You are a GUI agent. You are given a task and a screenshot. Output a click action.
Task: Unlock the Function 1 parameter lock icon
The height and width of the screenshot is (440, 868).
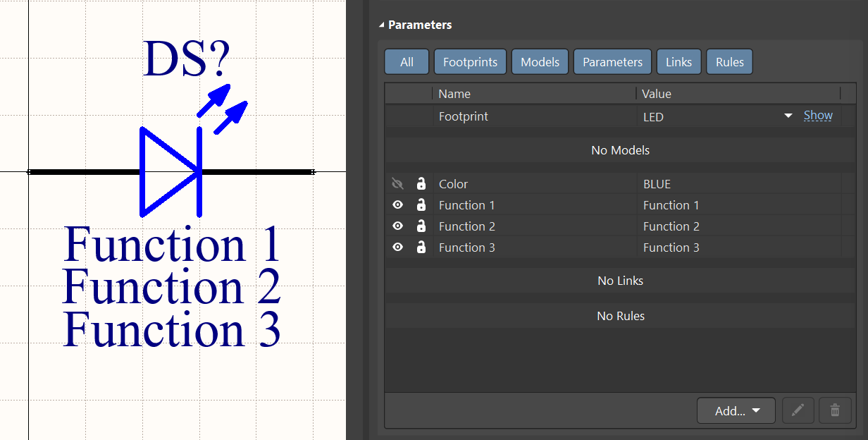tap(421, 204)
